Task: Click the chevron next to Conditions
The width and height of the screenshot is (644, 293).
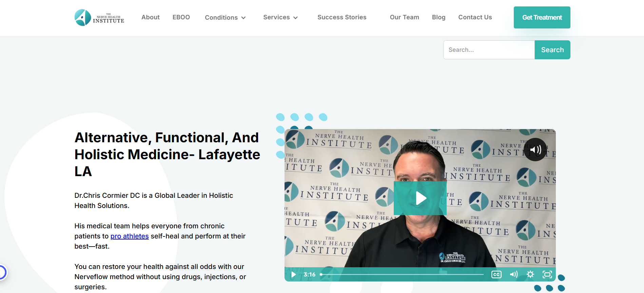Action: coord(243,18)
